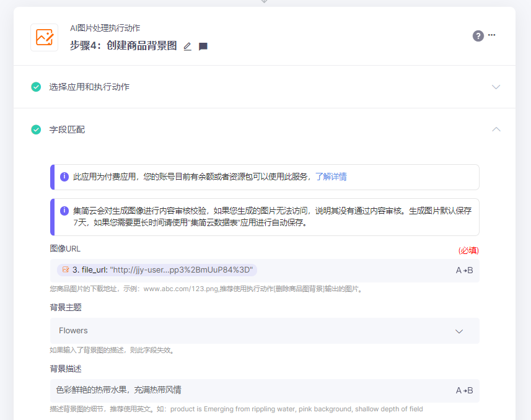Edit step 4 name with pencil icon

pos(187,46)
